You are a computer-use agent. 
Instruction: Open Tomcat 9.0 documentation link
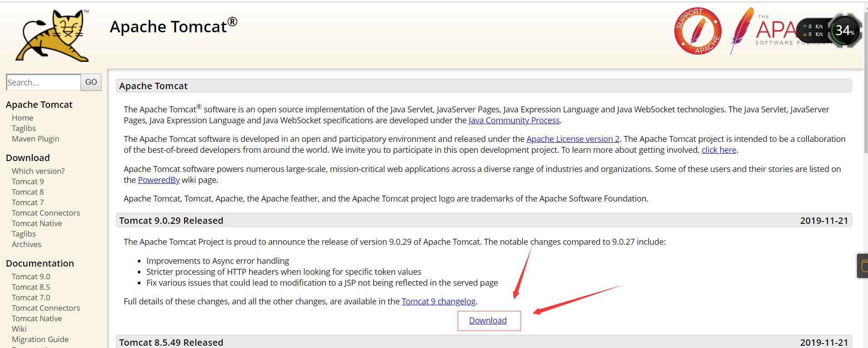tap(31, 277)
